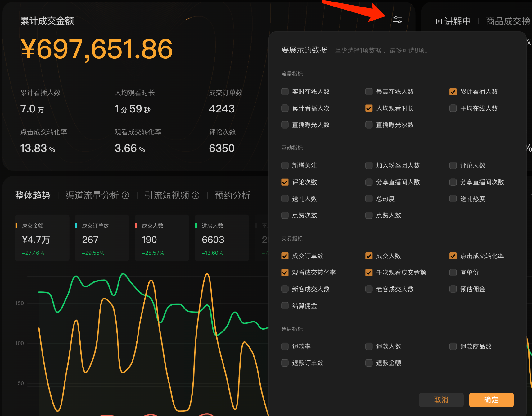Confirm selection with 确定 button
Image resolution: width=532 pixels, height=416 pixels.
[491, 400]
